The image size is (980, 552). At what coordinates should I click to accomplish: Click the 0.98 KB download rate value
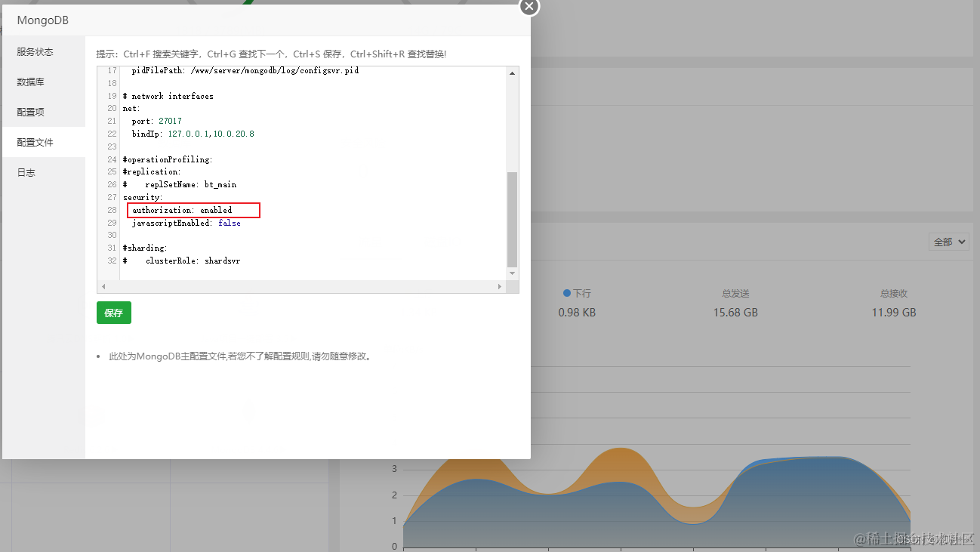577,313
